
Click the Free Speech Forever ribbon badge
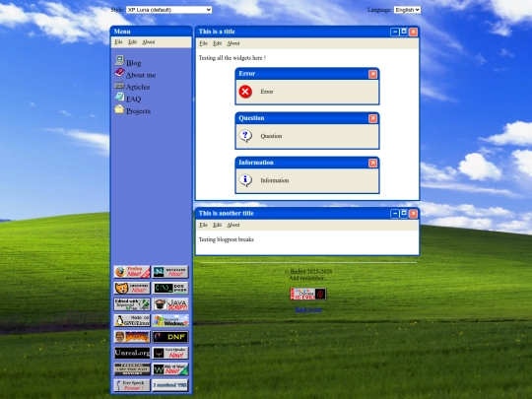(132, 385)
